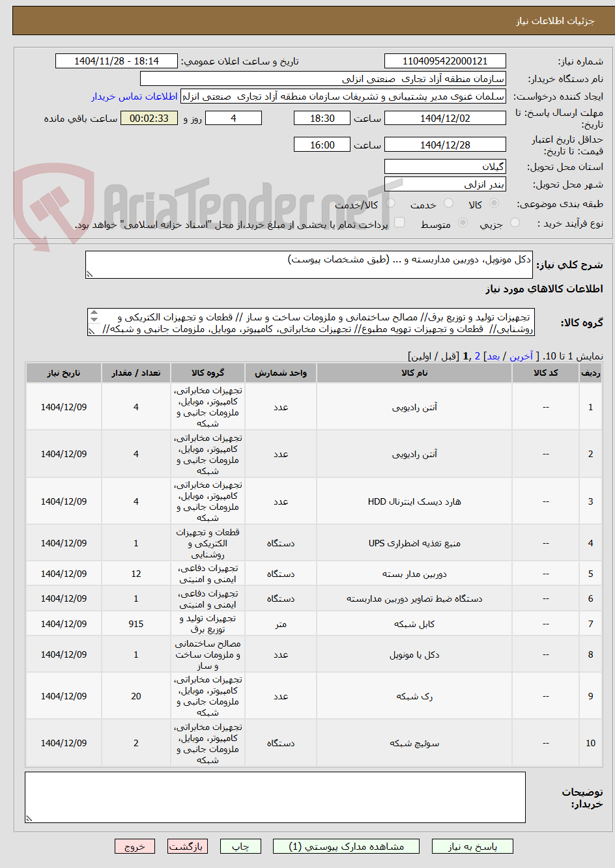Image resolution: width=615 pixels, height=868 pixels.
Task: Click واحد شمارش column header
Action: point(281,372)
